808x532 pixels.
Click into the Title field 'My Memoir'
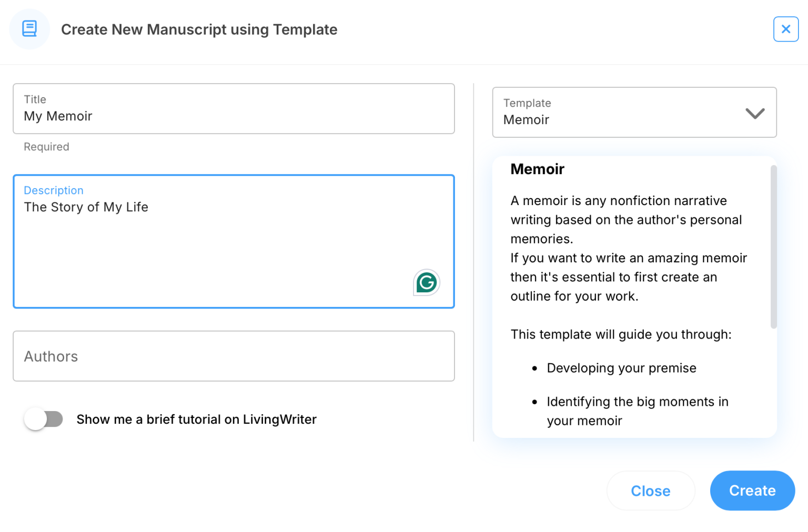(234, 116)
